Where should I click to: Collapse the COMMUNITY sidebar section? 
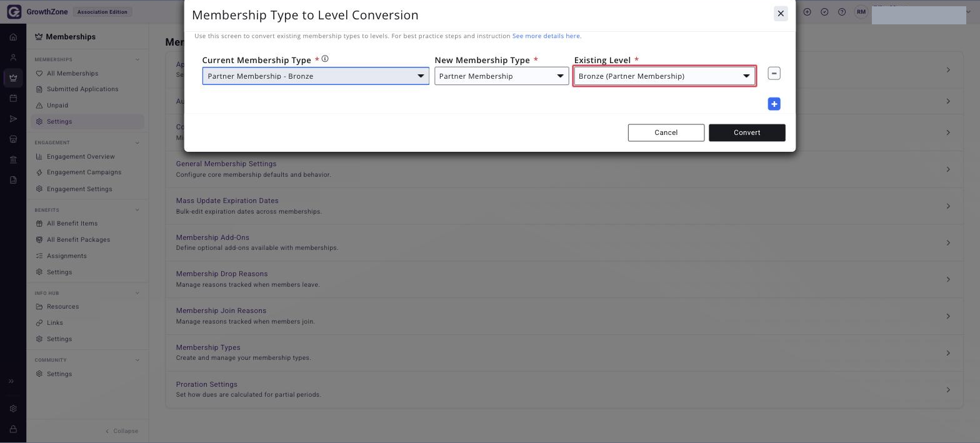click(137, 360)
